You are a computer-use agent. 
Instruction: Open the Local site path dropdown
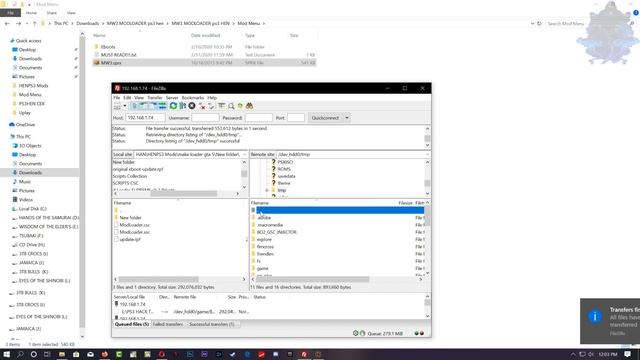244,155
